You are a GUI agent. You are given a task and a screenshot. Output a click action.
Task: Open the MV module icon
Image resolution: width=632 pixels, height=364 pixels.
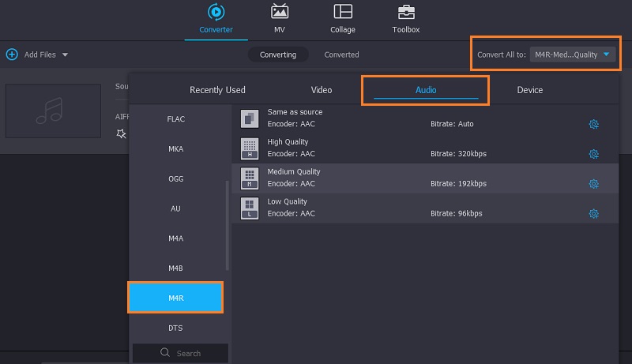click(x=280, y=13)
